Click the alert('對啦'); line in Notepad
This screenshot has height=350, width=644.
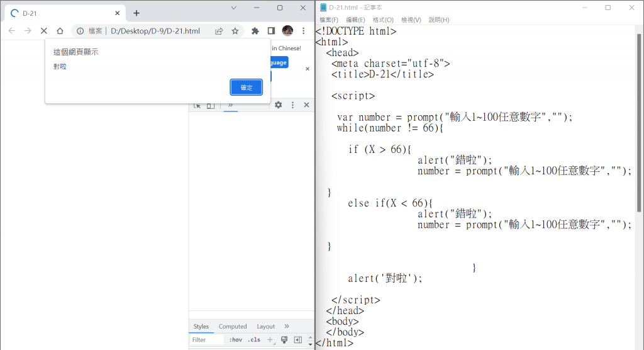point(385,278)
